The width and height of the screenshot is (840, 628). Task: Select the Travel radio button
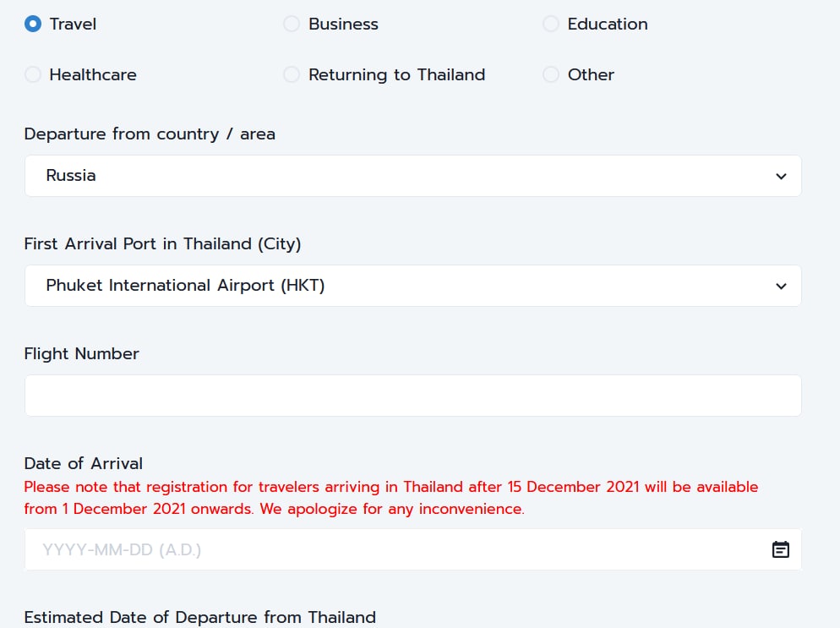pyautogui.click(x=33, y=24)
